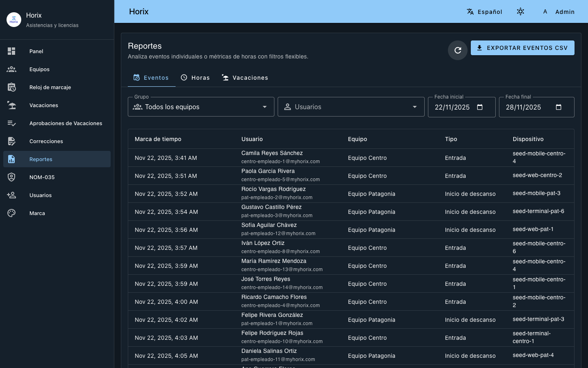The image size is (588, 368).
Task: Open Reloj de marcaje from sidebar
Action: pos(50,87)
